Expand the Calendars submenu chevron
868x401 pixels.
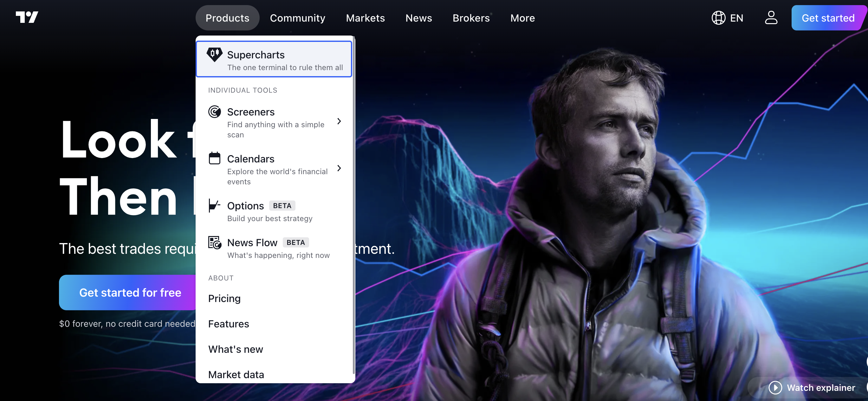coord(339,168)
